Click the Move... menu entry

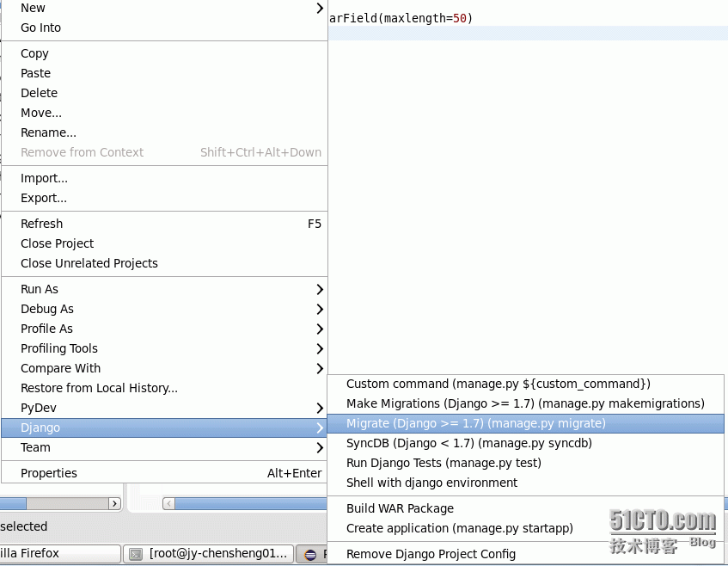coord(164,113)
